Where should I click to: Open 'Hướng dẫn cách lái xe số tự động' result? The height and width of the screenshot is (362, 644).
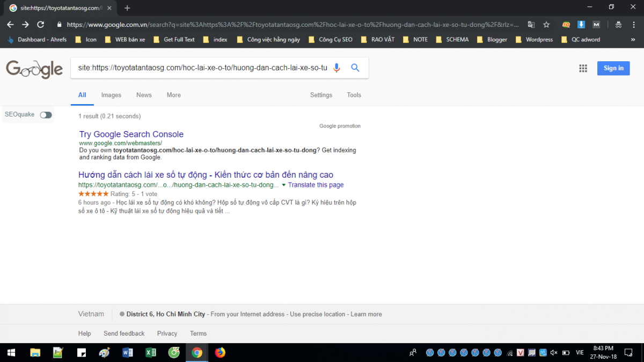[x=206, y=175]
